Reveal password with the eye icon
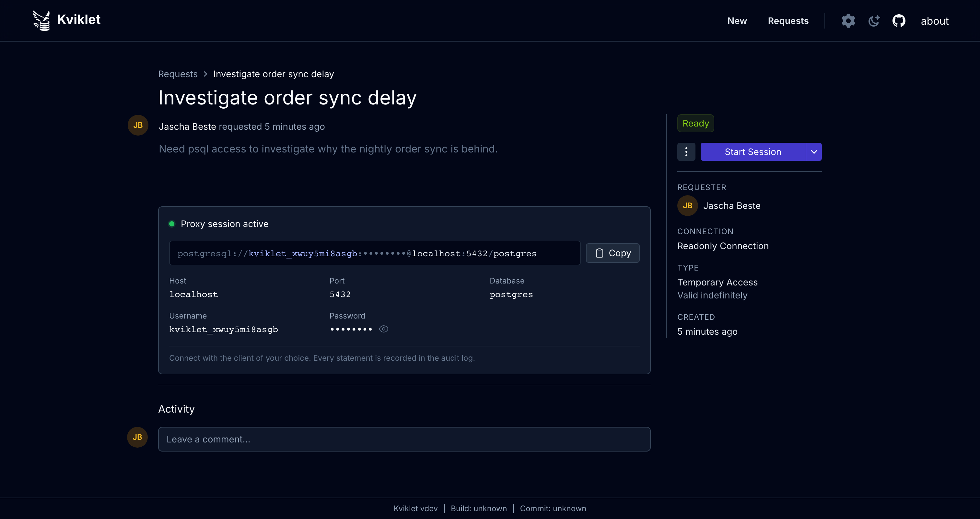This screenshot has height=519, width=980. 383,329
